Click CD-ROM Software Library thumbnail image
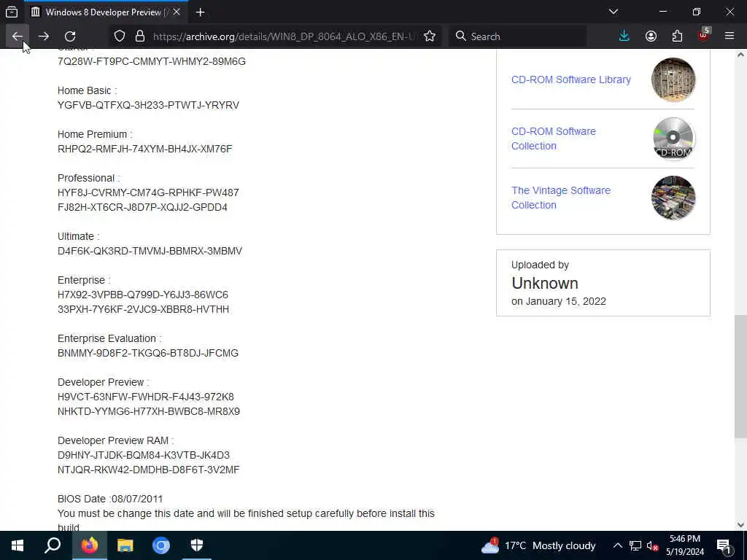 (x=673, y=79)
